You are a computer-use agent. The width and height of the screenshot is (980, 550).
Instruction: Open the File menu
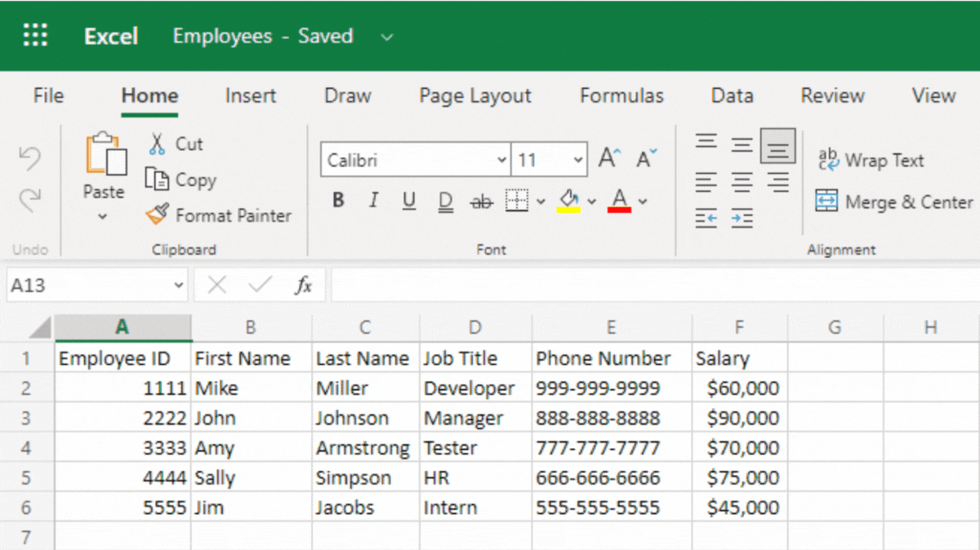[x=47, y=95]
